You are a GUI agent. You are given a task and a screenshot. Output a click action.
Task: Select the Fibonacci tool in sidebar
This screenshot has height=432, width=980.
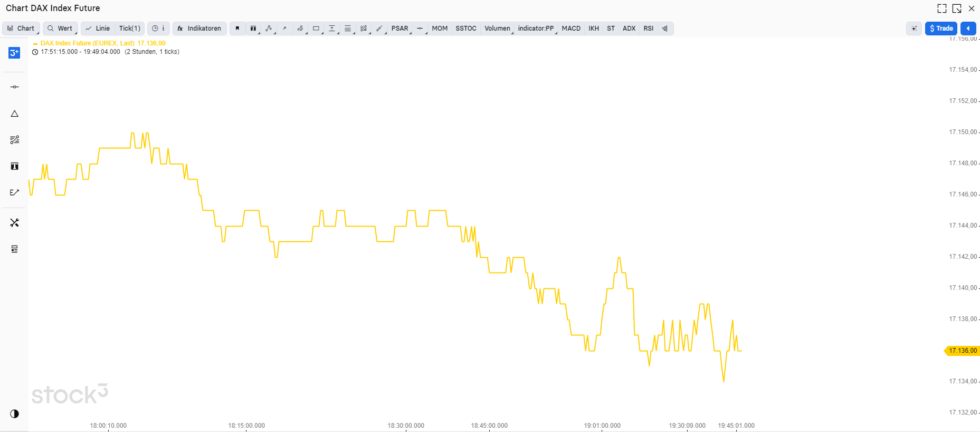pyautogui.click(x=15, y=140)
